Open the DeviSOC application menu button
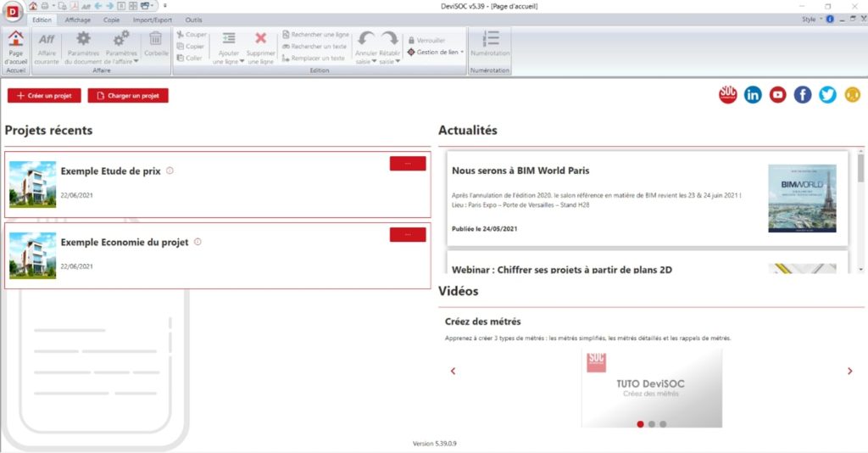Image resolution: width=868 pixels, height=453 pixels. pyautogui.click(x=12, y=12)
